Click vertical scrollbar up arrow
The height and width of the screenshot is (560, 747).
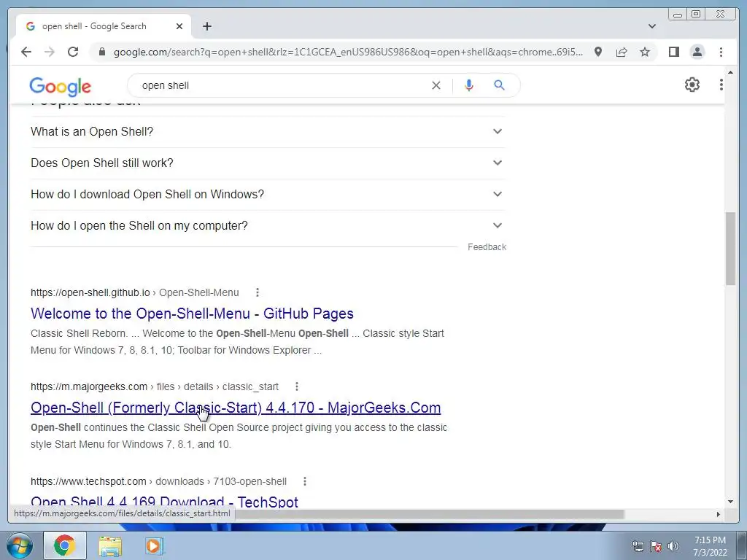pos(731,72)
